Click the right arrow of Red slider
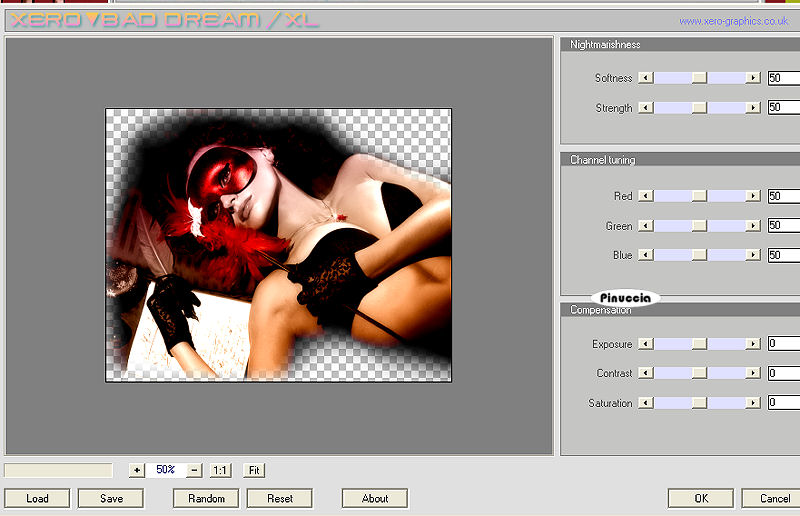This screenshot has height=516, width=800. [753, 195]
